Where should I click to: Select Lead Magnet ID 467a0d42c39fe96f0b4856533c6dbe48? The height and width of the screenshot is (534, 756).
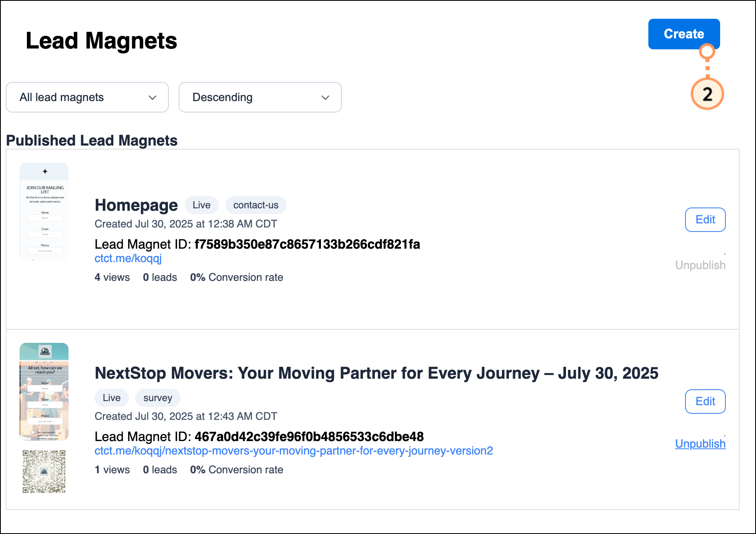point(309,437)
